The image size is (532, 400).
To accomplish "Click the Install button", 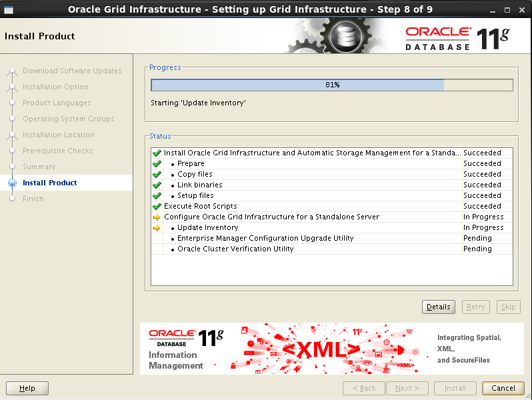I will coord(455,388).
